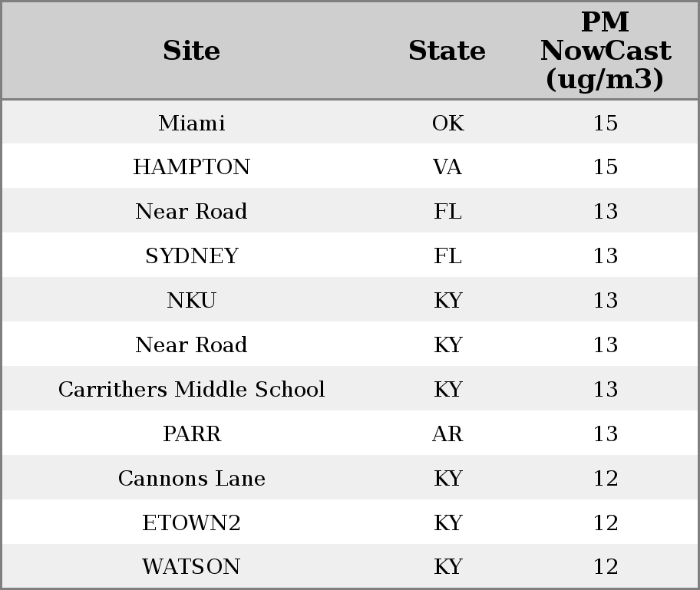Click the State column header
This screenshot has height=590, width=700.
point(447,51)
